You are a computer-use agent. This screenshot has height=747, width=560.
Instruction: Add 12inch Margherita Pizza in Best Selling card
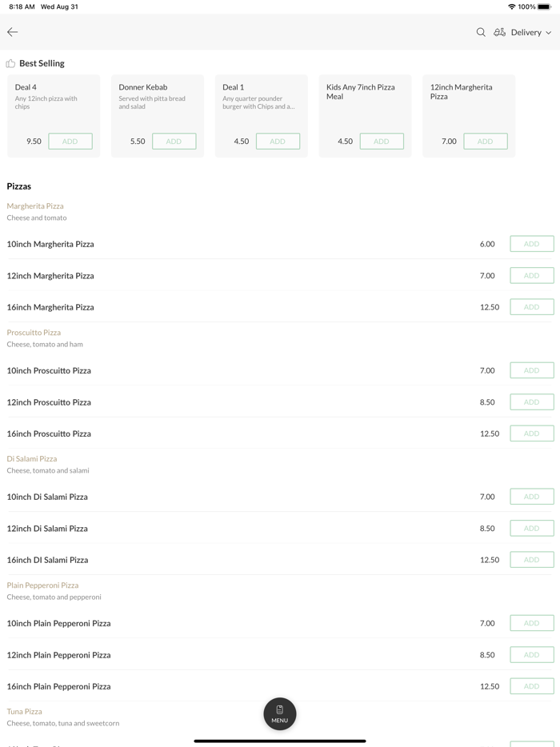[x=486, y=141]
